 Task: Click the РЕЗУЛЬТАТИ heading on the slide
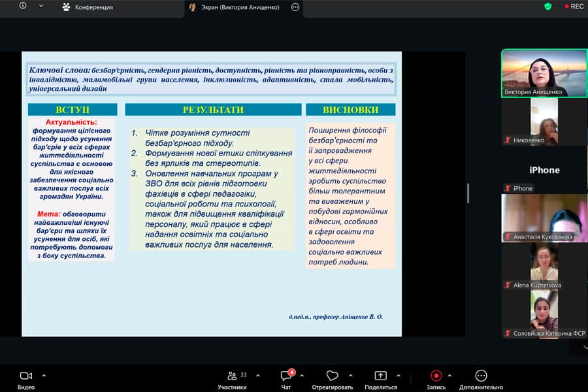213,110
